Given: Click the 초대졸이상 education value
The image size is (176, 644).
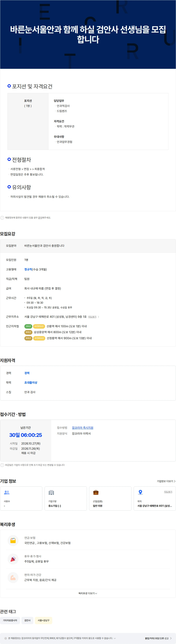Looking at the screenshot, I should click(x=31, y=383).
